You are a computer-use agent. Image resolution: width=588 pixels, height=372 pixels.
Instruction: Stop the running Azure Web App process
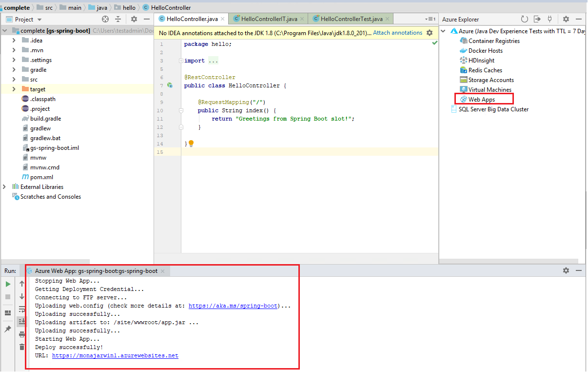click(7, 296)
